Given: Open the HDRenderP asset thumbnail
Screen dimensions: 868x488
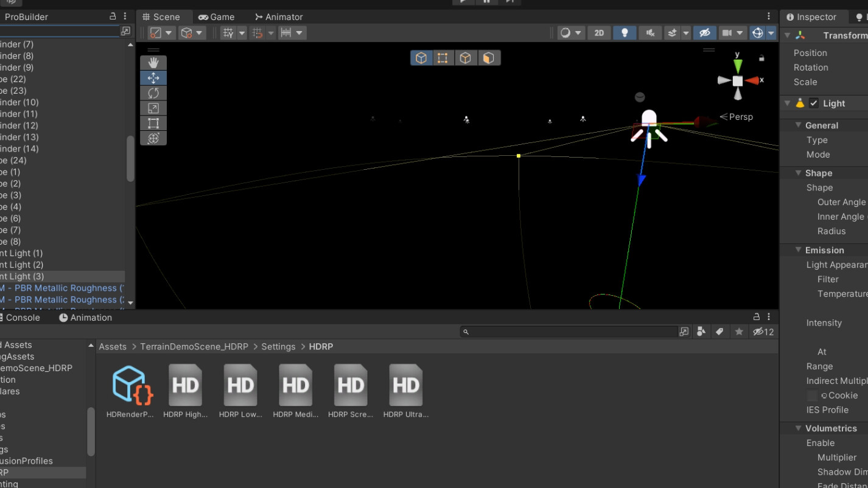Looking at the screenshot, I should (130, 385).
